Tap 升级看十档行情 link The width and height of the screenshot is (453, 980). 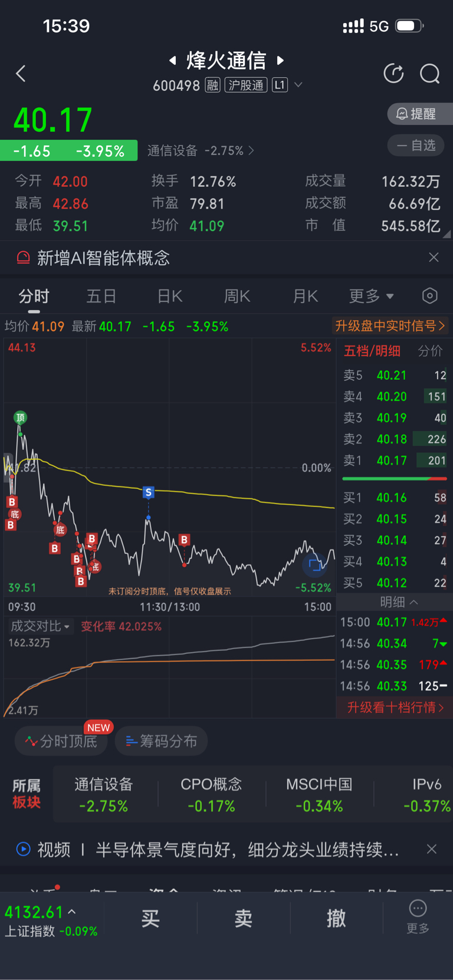[395, 708]
